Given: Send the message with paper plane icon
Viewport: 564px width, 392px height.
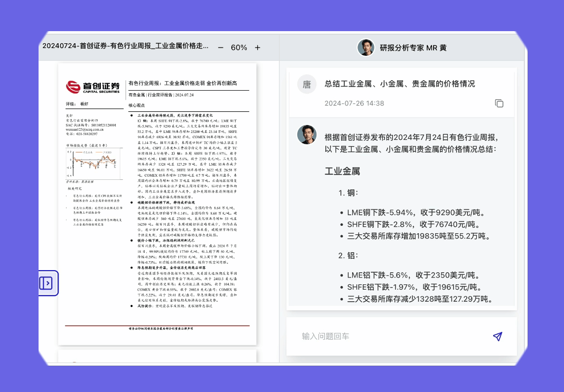Looking at the screenshot, I should 497,336.
